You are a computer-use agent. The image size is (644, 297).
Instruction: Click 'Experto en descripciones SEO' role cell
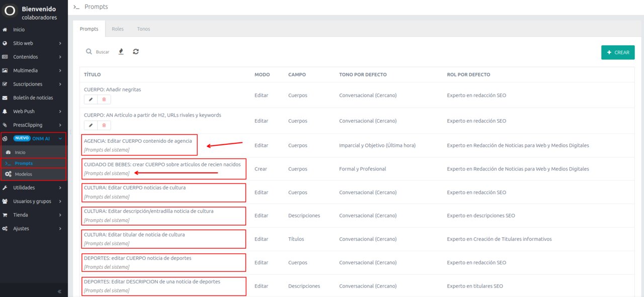481,216
